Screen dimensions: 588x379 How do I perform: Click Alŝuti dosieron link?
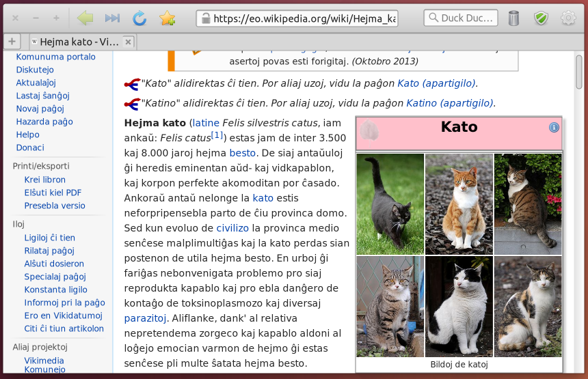coord(54,264)
